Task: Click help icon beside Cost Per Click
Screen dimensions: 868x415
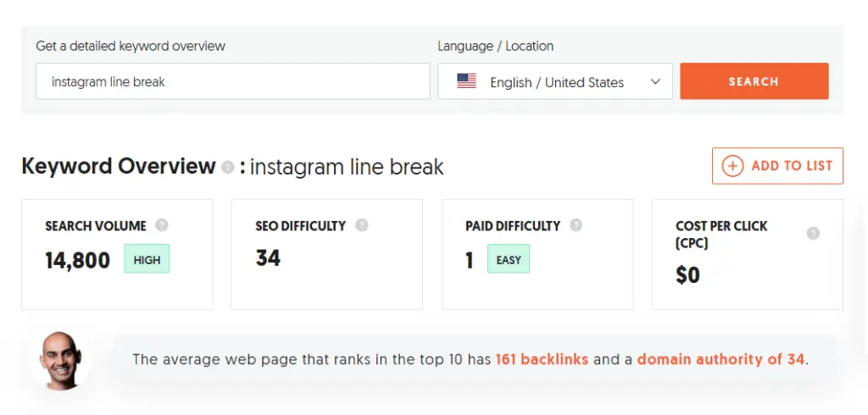Action: click(813, 233)
